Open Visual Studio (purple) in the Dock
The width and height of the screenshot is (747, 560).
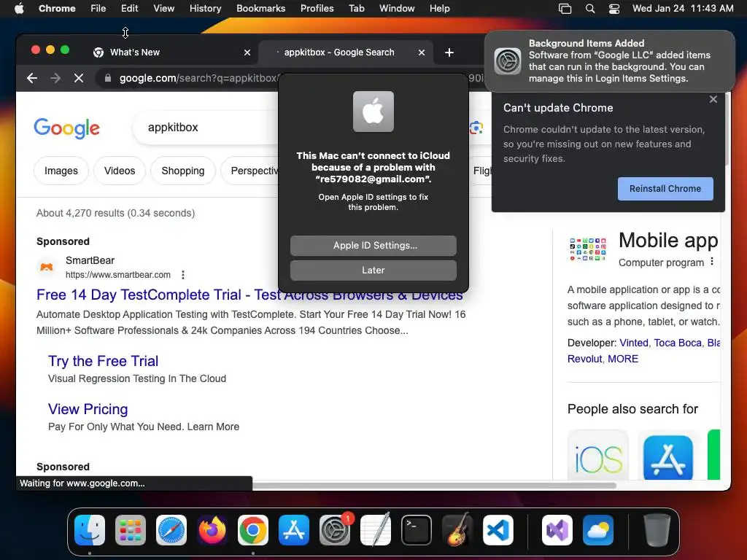(557, 530)
